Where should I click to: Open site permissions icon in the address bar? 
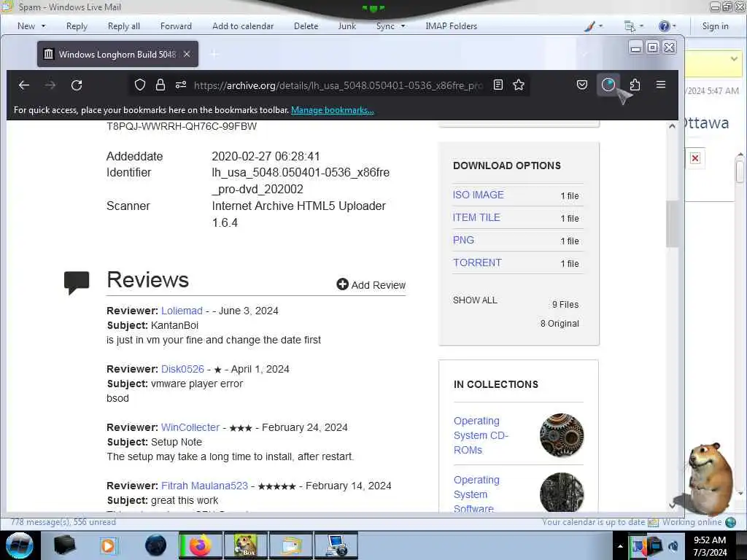(181, 85)
